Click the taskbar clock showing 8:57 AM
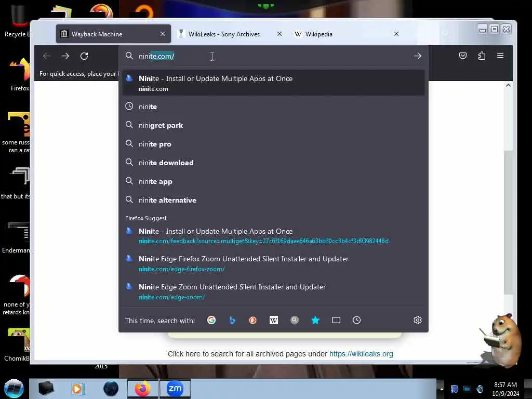Screen dimensions: 532x399 tap(506, 389)
